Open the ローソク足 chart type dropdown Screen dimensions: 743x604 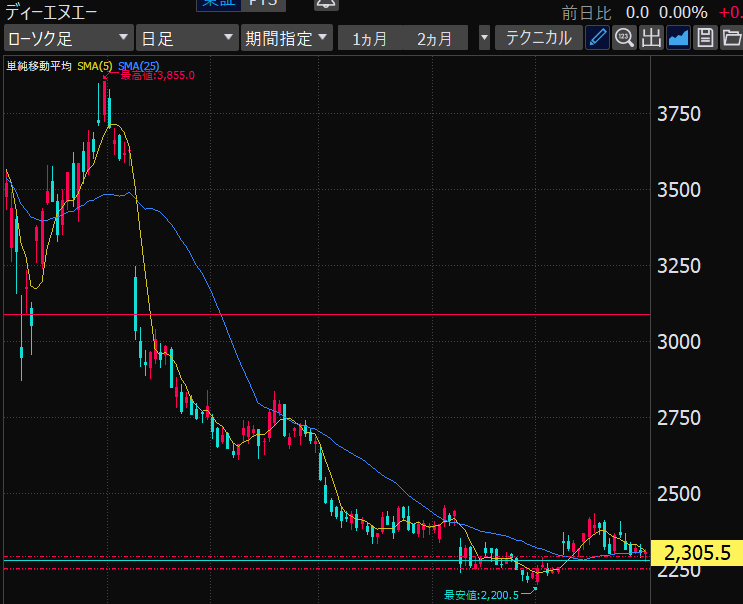point(68,39)
